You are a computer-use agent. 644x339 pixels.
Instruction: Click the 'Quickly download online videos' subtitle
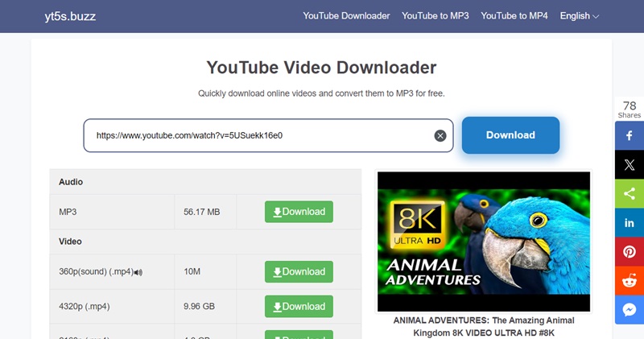(321, 93)
